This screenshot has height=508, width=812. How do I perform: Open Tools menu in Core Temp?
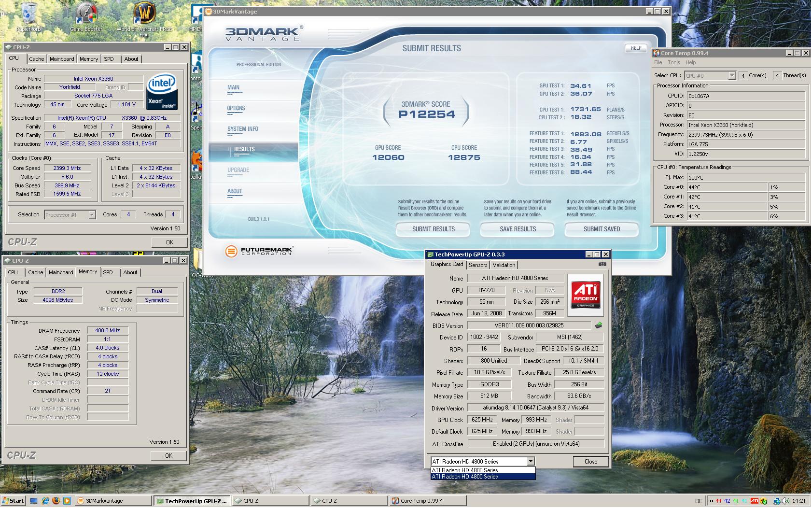click(673, 62)
